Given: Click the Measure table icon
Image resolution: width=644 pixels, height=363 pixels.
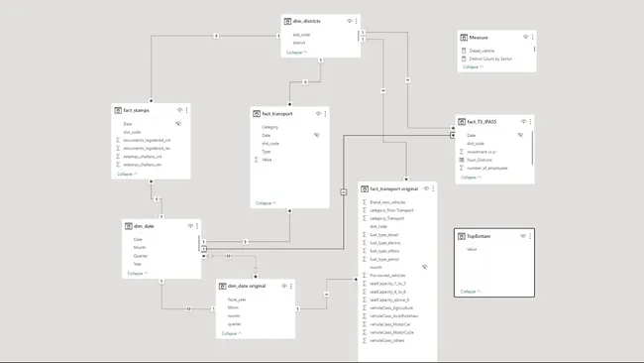Looking at the screenshot, I should 464,38.
